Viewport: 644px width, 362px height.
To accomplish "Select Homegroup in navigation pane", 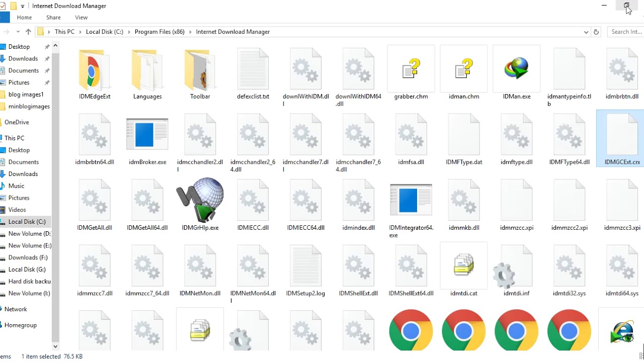I will point(20,325).
